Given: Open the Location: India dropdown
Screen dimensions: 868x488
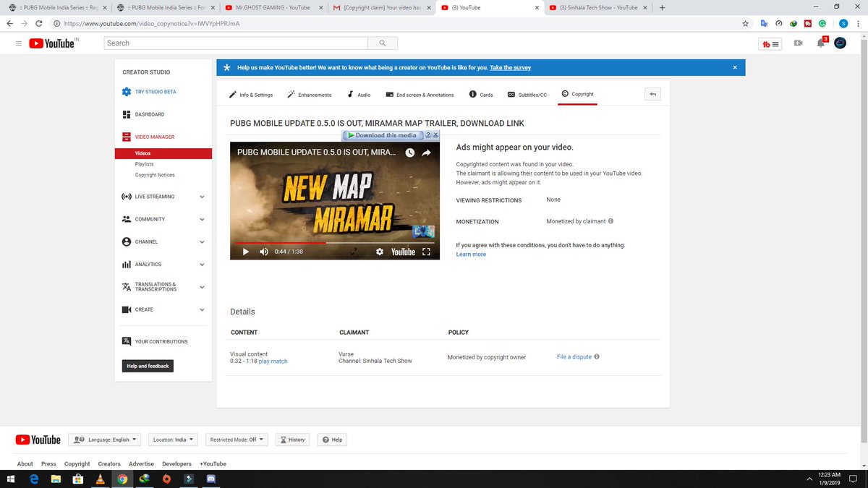Looking at the screenshot, I should pos(174,440).
